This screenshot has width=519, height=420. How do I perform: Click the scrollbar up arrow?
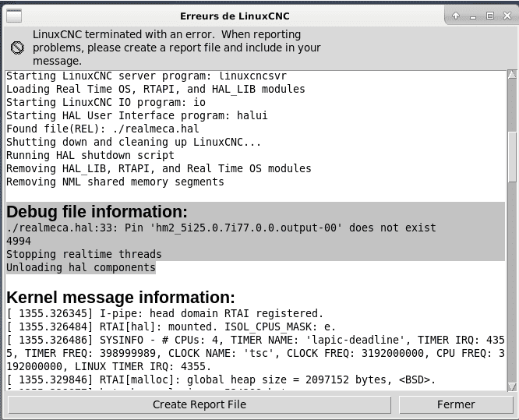512,75
